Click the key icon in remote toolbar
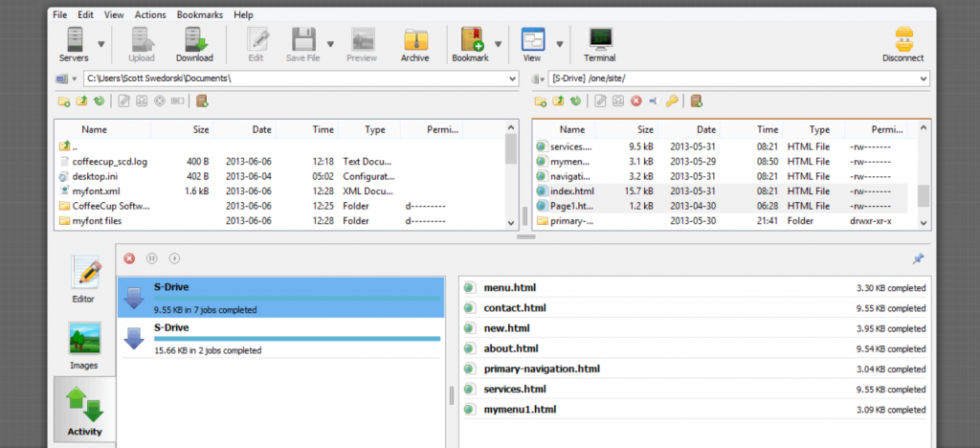The width and height of the screenshot is (980, 448). [x=672, y=101]
